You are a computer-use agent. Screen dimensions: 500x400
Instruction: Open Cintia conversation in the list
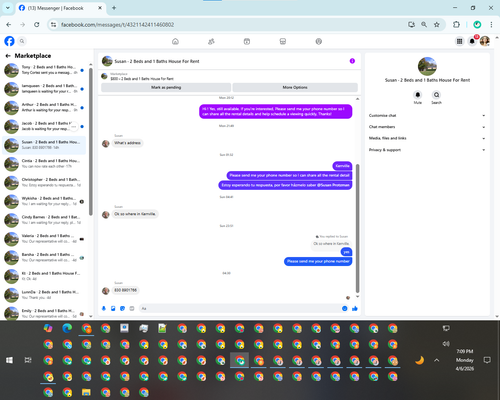tap(44, 164)
